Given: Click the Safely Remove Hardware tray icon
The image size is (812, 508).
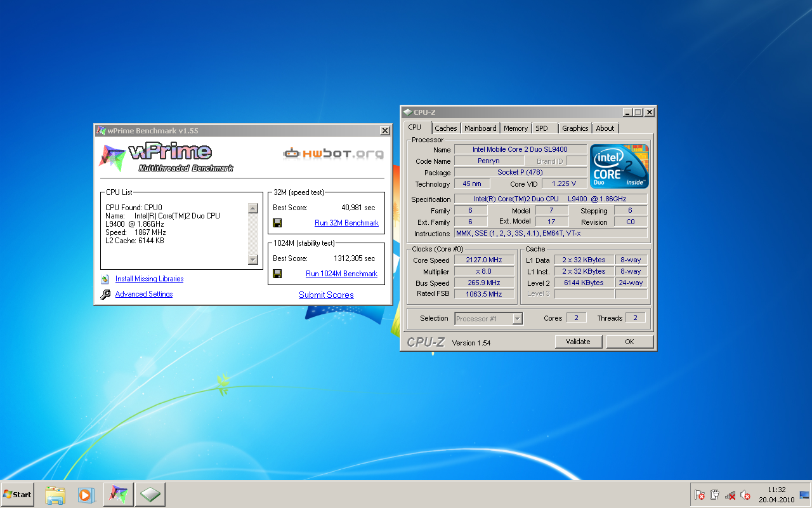Looking at the screenshot, I should [715, 495].
